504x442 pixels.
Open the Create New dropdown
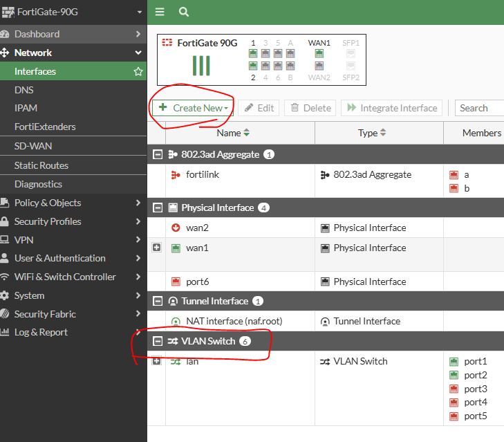[x=193, y=108]
